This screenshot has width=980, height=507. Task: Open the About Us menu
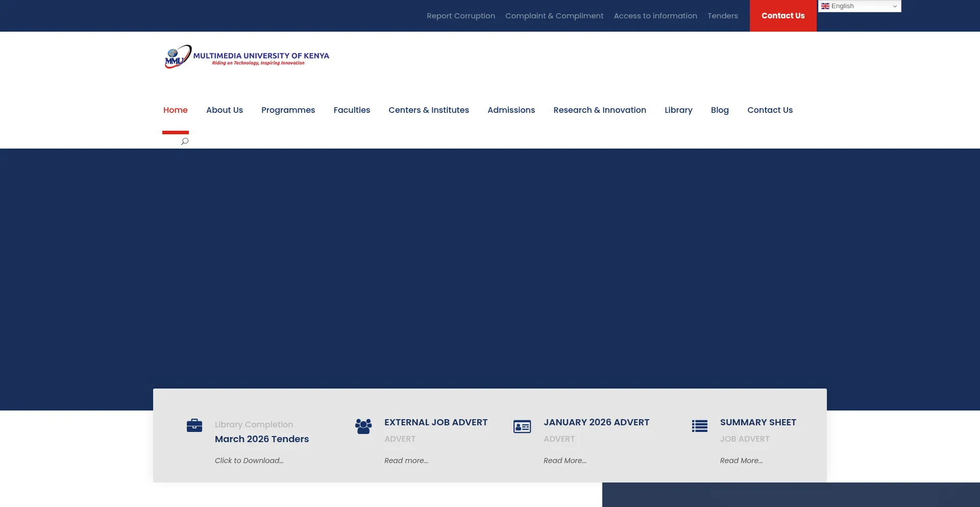tap(225, 110)
